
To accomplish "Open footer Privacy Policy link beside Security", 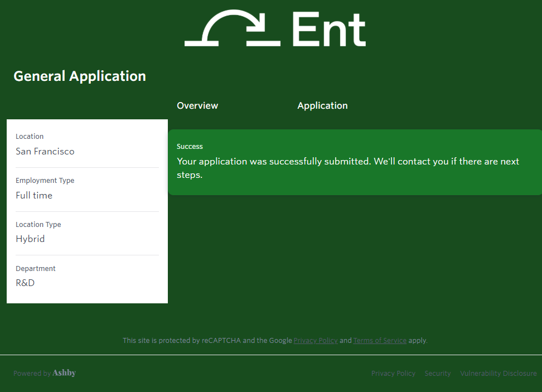I will 393,374.
